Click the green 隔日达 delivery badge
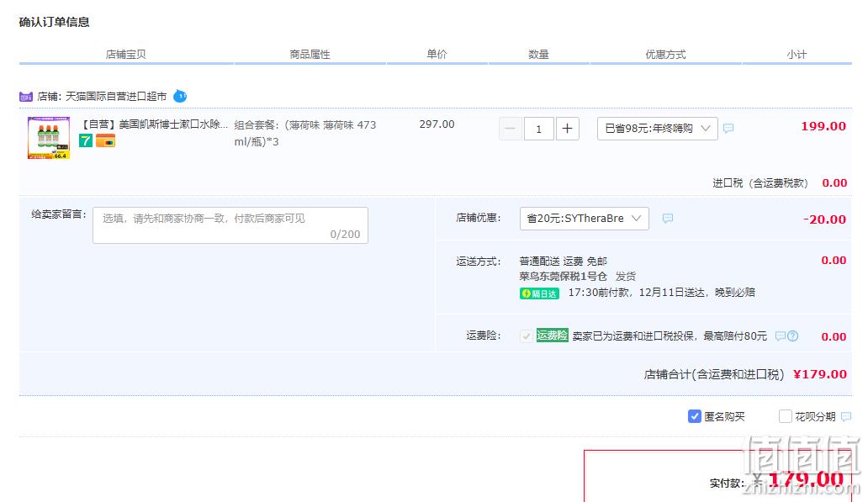This screenshot has height=502, width=868. [x=539, y=293]
